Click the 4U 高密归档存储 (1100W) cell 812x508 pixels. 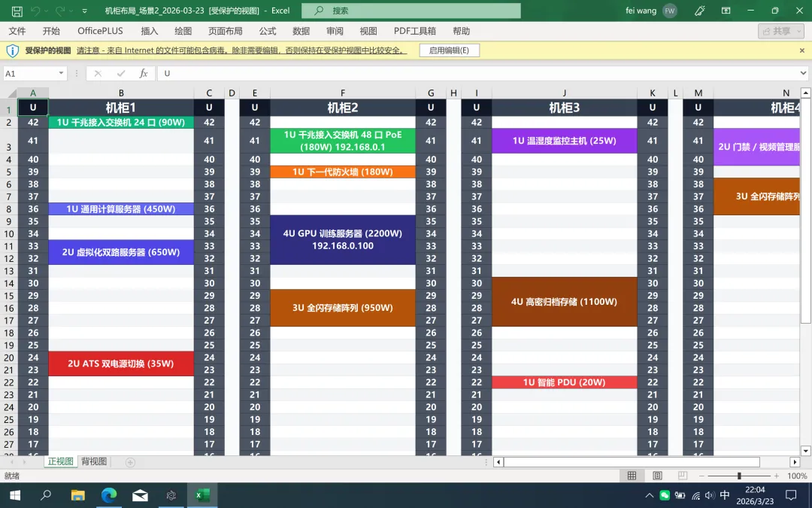[565, 301]
